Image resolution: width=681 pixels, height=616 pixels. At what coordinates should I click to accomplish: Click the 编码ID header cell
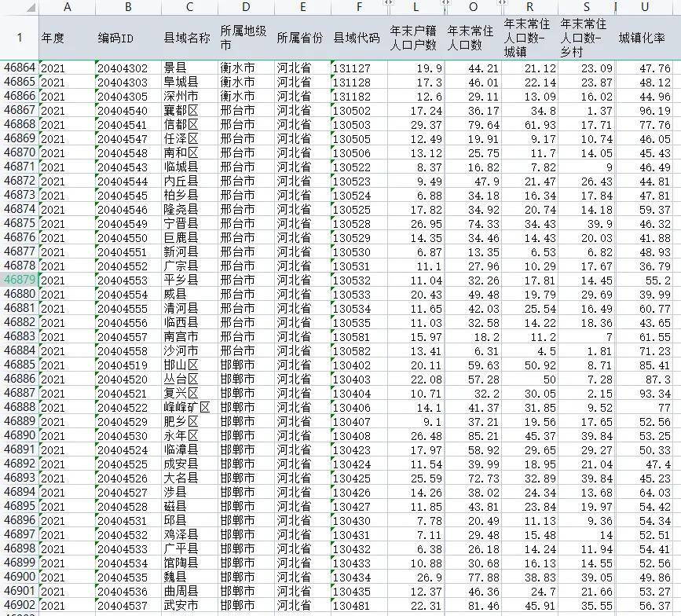128,38
